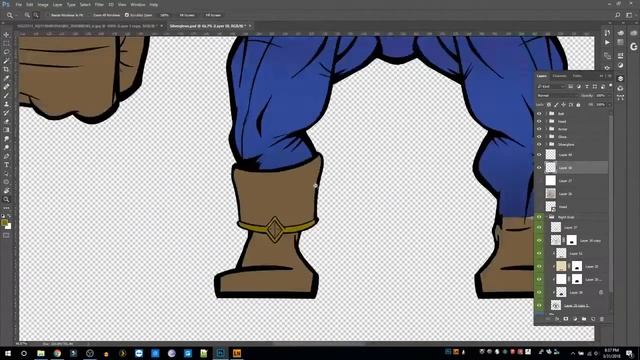This screenshot has height=360, width=640.
Task: Select the Gradient tool
Action: (x=6, y=130)
